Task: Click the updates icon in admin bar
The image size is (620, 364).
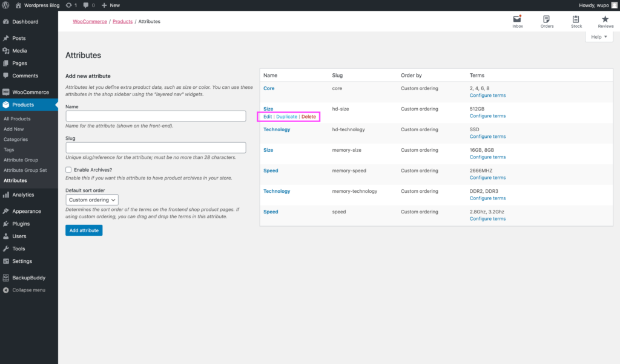Action: pos(69,5)
